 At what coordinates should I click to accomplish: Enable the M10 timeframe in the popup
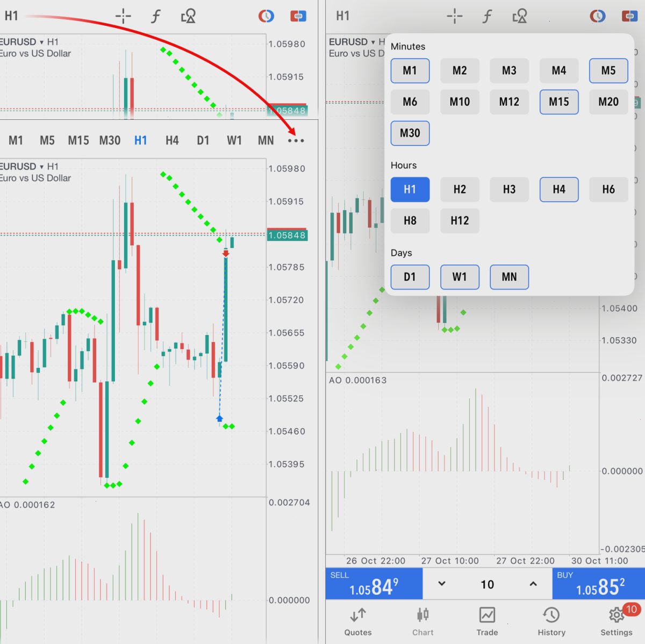(x=460, y=102)
